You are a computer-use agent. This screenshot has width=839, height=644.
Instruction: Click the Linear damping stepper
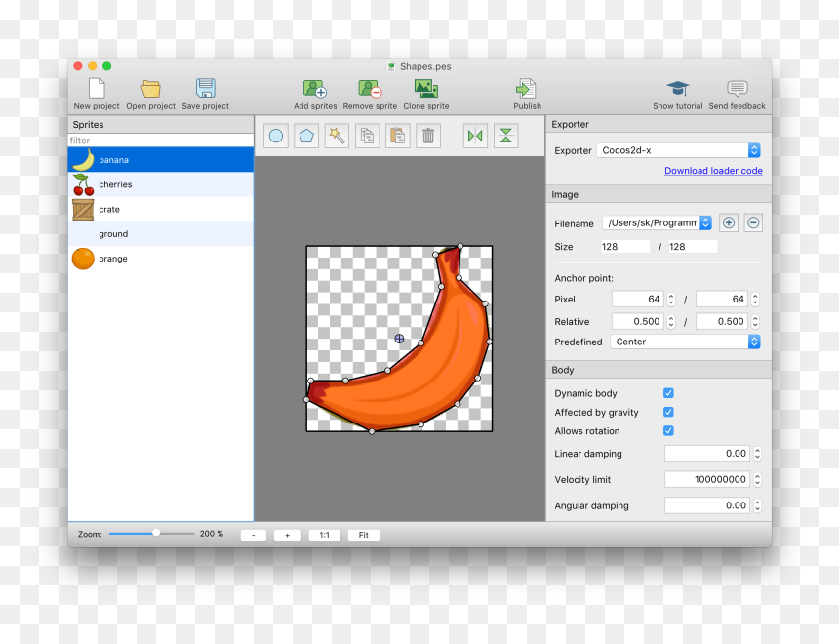click(757, 454)
